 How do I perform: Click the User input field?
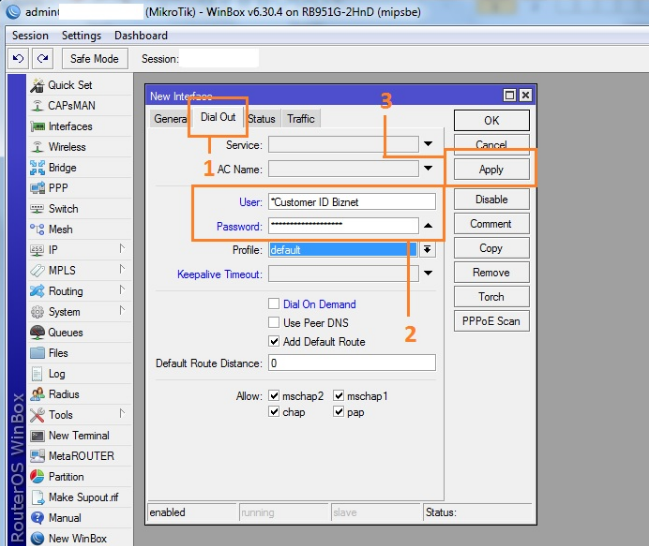tap(351, 202)
